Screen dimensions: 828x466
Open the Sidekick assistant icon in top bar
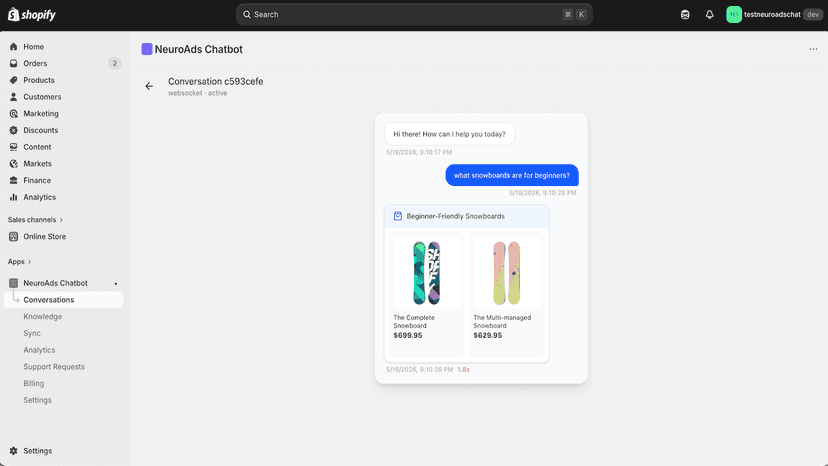pyautogui.click(x=685, y=15)
